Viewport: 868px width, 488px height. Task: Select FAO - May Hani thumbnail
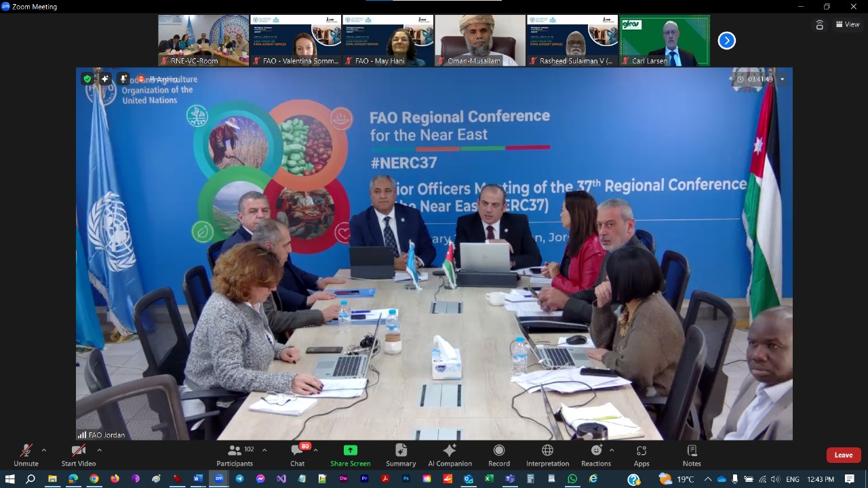[388, 41]
